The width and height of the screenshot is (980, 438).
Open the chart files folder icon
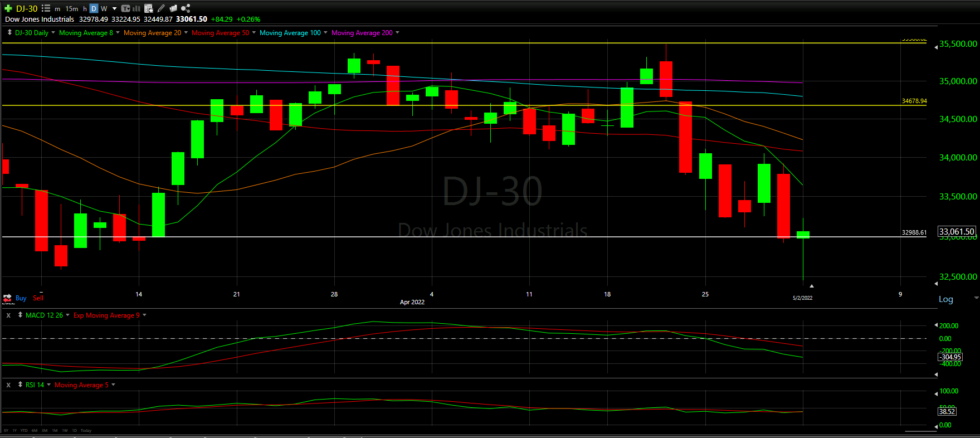click(173, 8)
